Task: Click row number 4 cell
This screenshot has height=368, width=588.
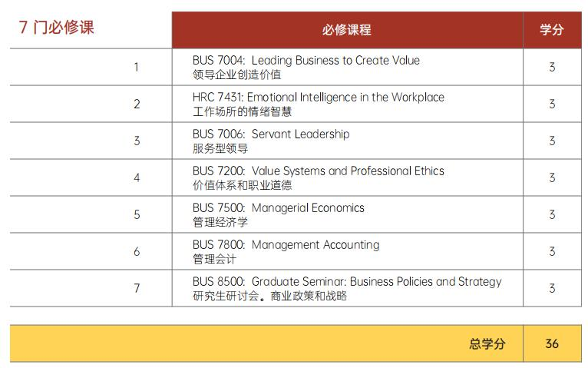Action: tap(137, 177)
